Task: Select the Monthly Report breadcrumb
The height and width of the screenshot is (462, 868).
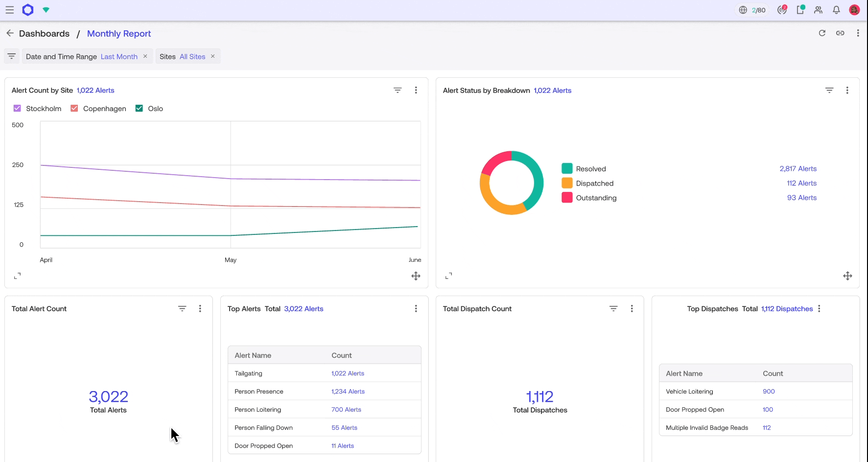Action: [118, 33]
